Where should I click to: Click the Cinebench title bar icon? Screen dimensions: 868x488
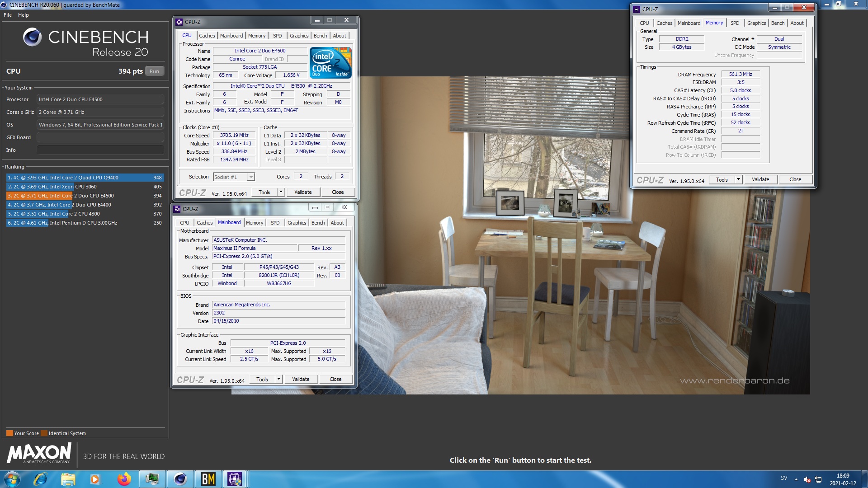click(5, 5)
